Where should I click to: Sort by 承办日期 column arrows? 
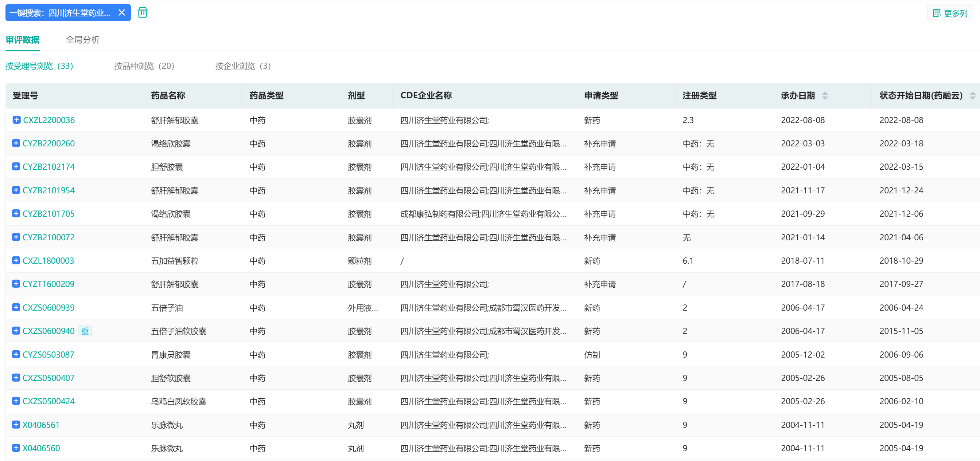click(825, 95)
